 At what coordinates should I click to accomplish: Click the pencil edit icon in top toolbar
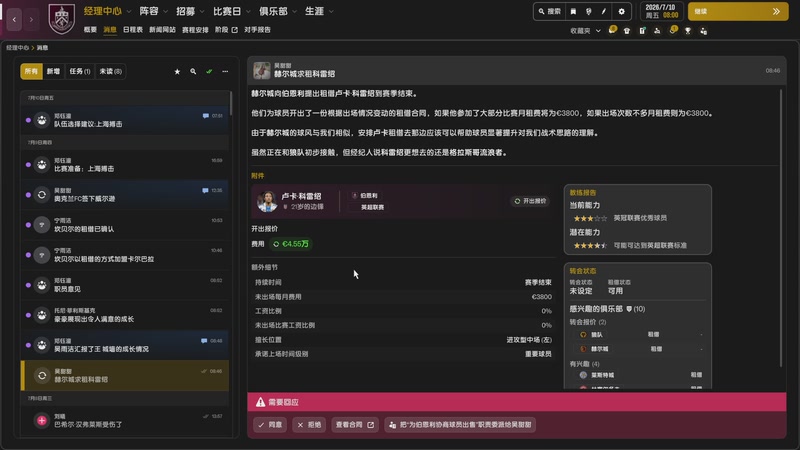coord(604,11)
